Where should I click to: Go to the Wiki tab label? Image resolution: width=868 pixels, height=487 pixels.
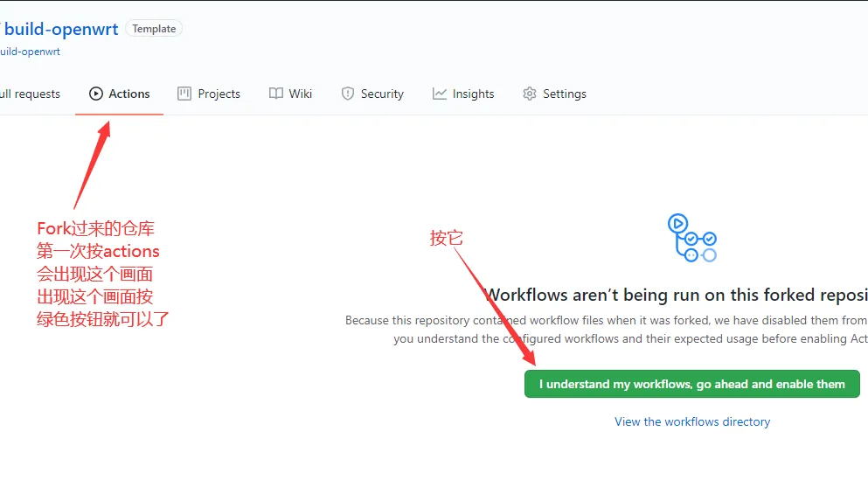(x=301, y=94)
